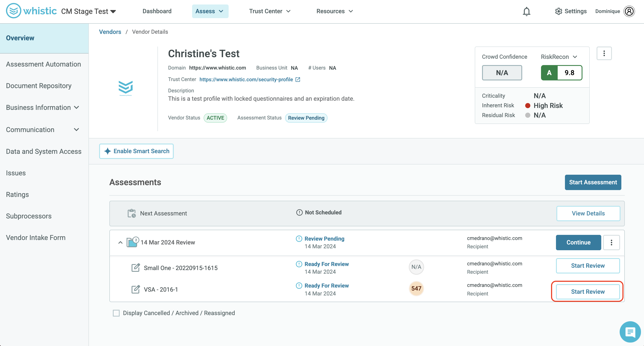Image resolution: width=644 pixels, height=346 pixels.
Task: Open the notifications bell
Action: coord(526,11)
